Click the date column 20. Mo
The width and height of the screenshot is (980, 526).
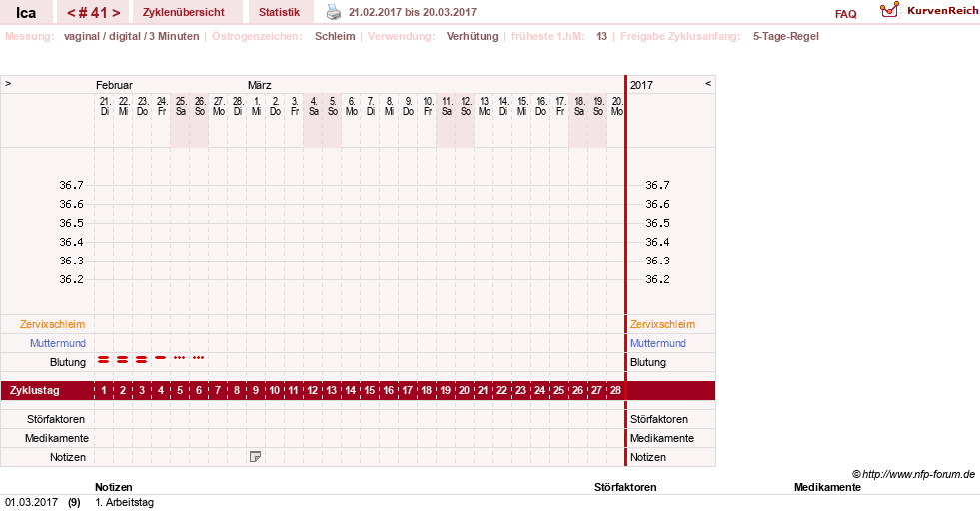(x=617, y=106)
